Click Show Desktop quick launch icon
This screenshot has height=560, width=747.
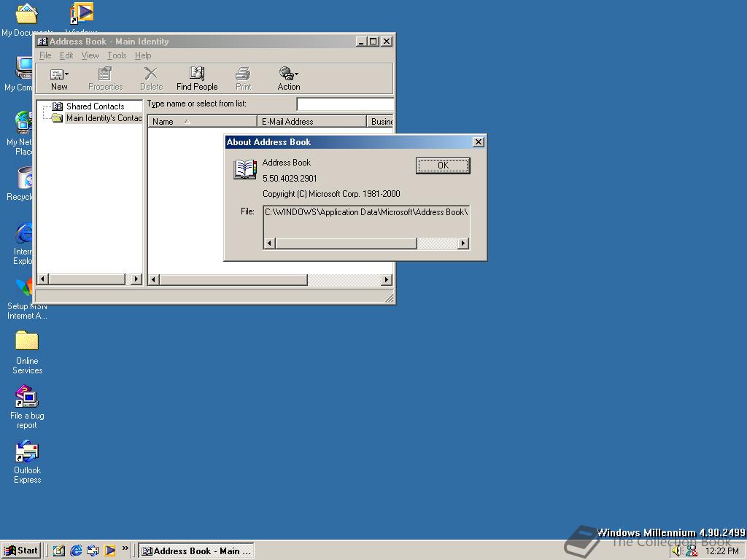click(59, 551)
